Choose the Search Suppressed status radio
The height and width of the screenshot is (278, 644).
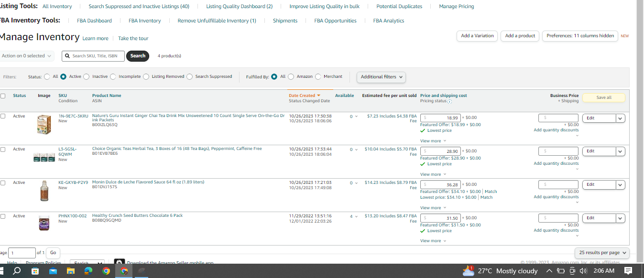[190, 76]
